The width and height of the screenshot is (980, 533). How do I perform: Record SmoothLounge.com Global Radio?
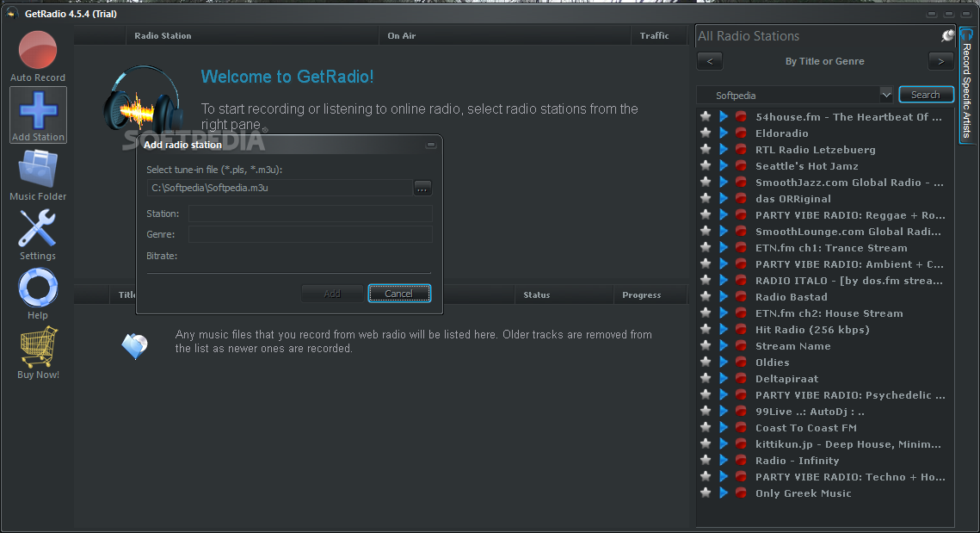[x=741, y=231]
